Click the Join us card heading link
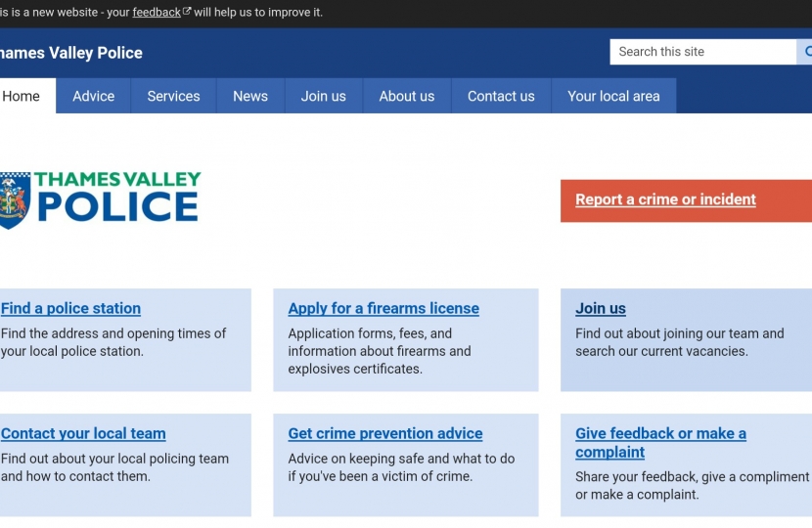Viewport: 812px width, 528px height. 601,308
